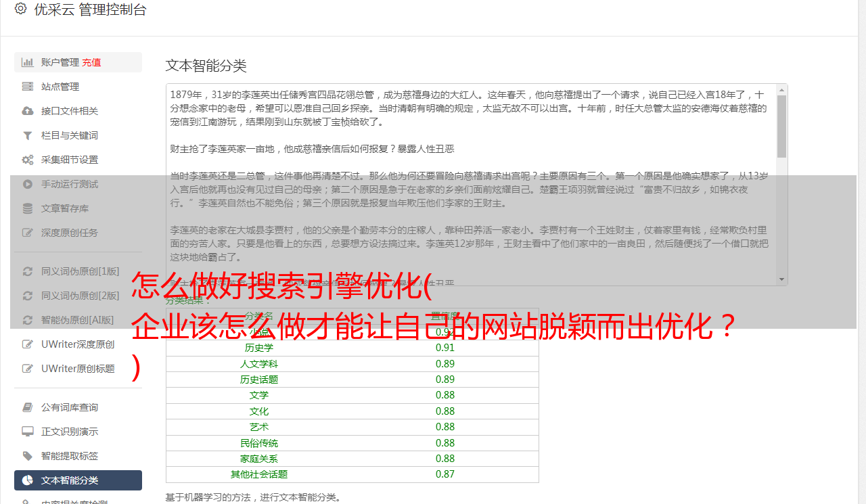Click the bar chart icon for 账户管理

click(x=27, y=62)
